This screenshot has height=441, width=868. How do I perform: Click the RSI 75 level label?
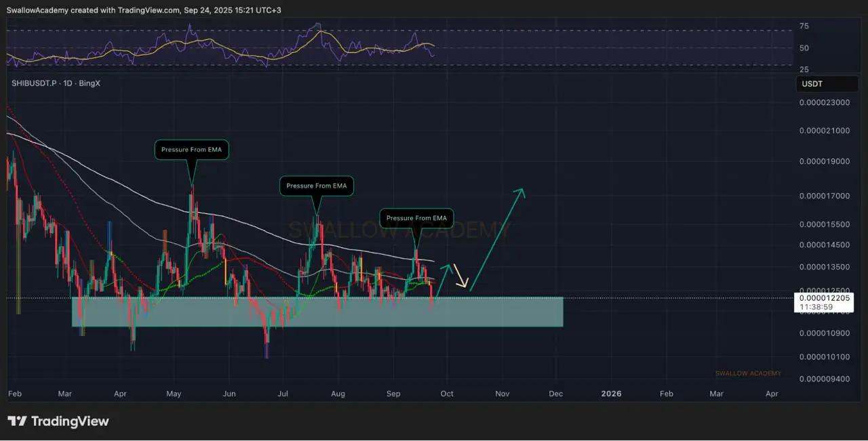(x=804, y=26)
